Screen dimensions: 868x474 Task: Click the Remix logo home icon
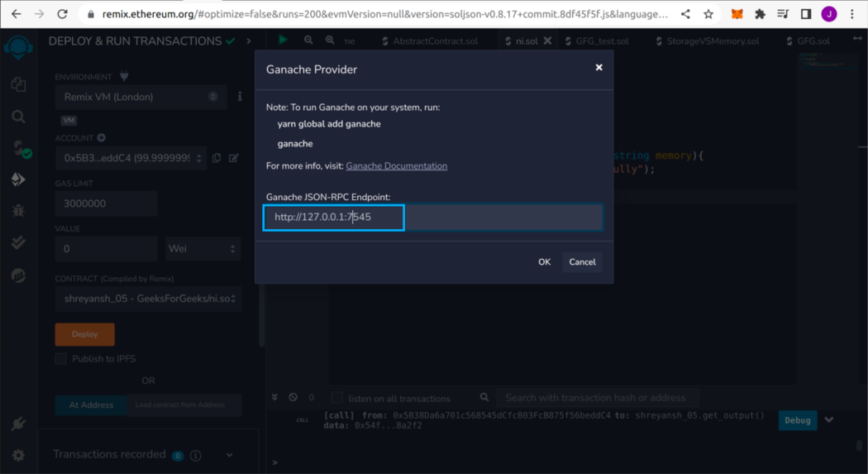coord(18,47)
